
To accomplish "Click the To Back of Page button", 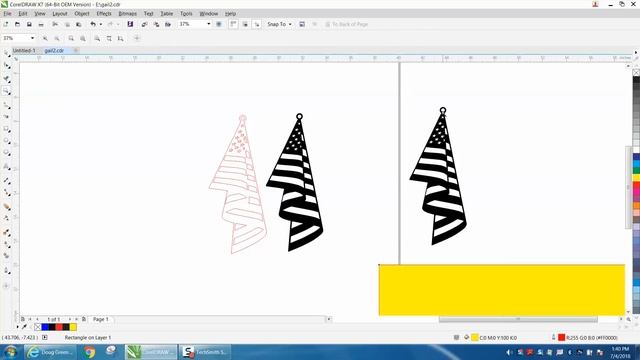I will (x=347, y=24).
